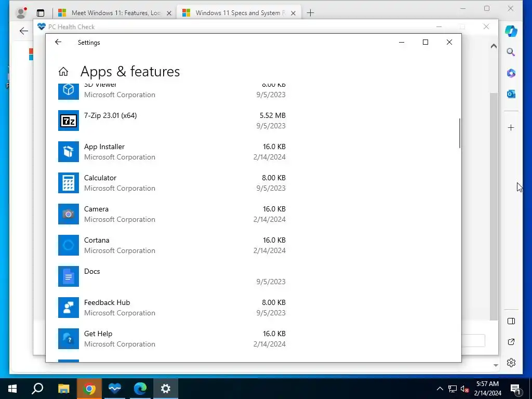Select the Calculator entry name
Screen dimensions: 532x399
point(100,178)
